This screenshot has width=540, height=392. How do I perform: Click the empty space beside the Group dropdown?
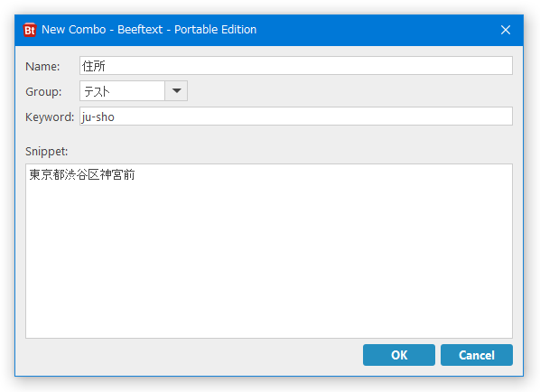(x=349, y=91)
